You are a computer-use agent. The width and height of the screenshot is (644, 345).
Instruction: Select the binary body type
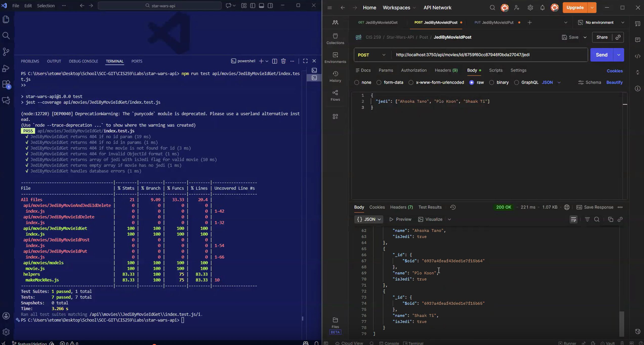(491, 82)
